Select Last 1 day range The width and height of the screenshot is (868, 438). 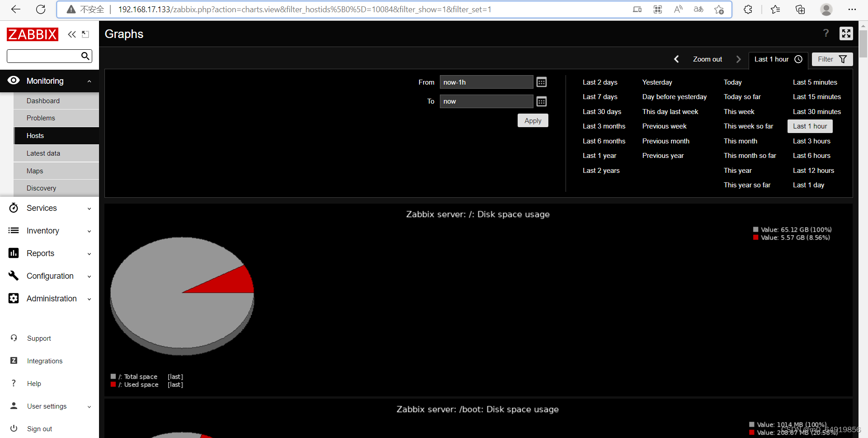808,185
